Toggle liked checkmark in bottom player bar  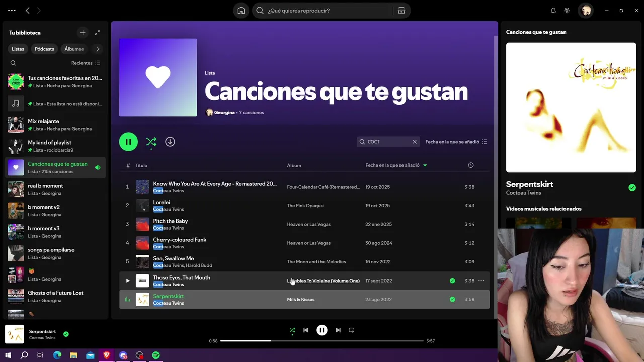point(66,334)
